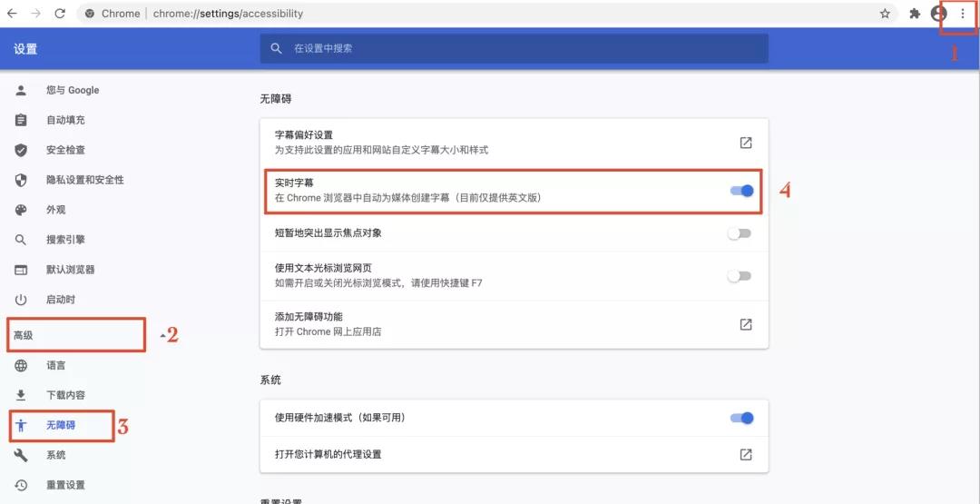The width and height of the screenshot is (980, 504).
Task: Click the clipboard icon for 自动填充
Action: click(x=21, y=120)
